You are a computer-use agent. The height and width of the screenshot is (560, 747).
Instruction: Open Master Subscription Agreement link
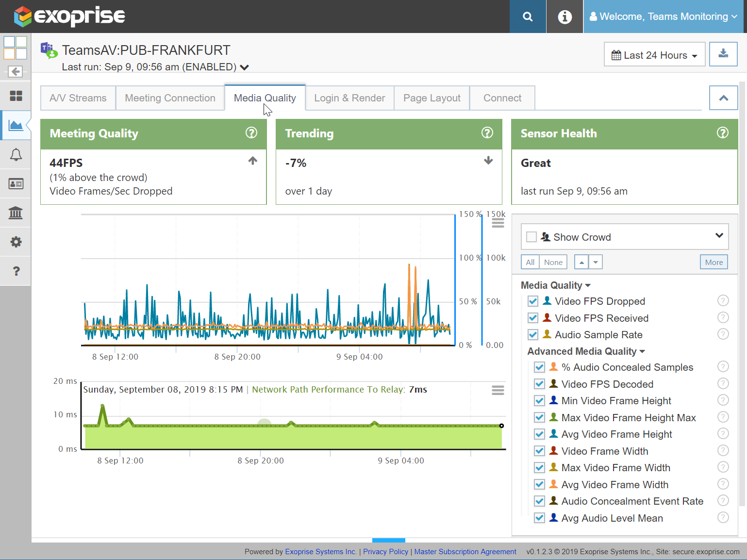point(465,552)
